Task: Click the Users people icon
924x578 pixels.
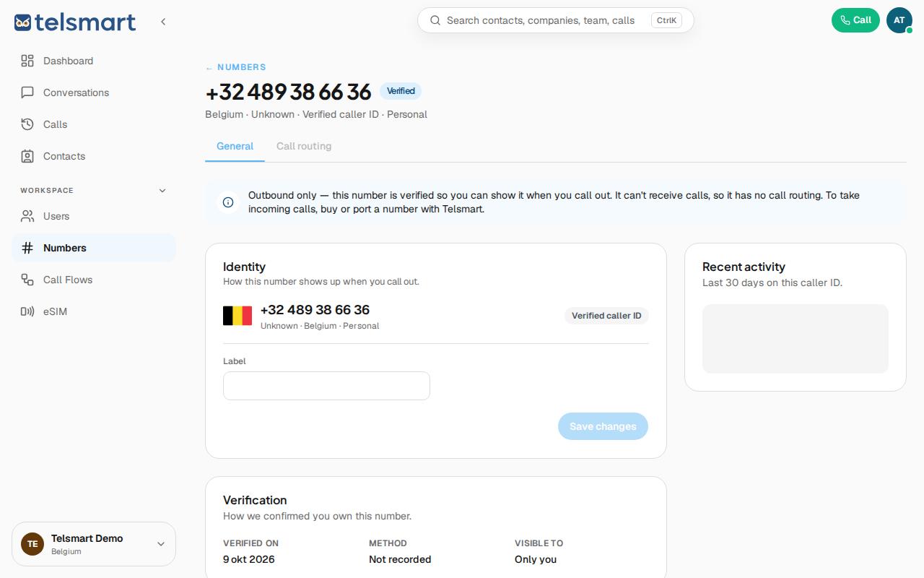Action: 27,216
